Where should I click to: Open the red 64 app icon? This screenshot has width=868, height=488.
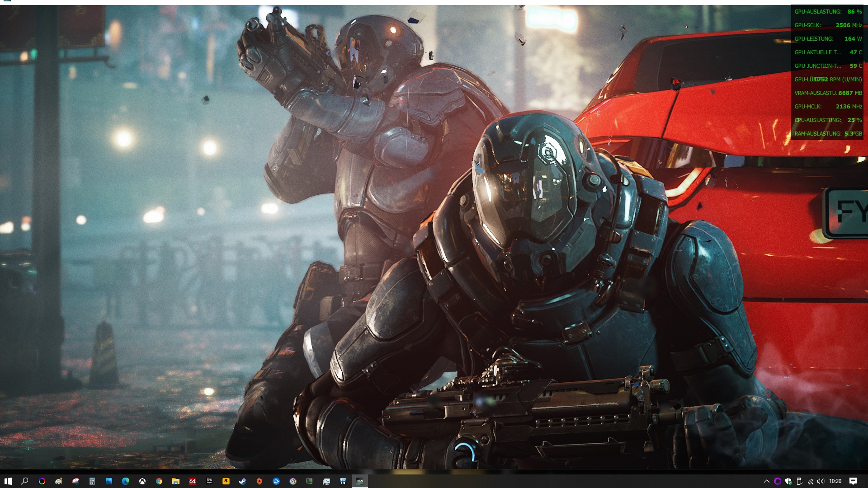click(x=193, y=481)
